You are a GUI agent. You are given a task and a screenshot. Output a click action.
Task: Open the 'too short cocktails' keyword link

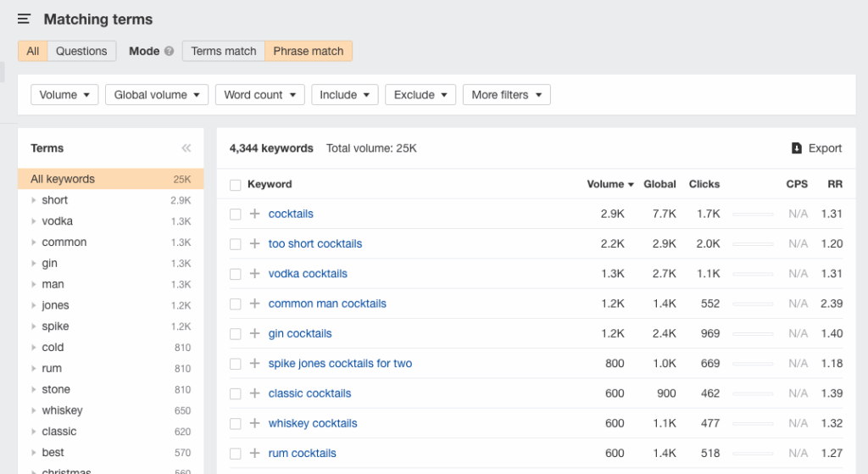click(x=315, y=243)
